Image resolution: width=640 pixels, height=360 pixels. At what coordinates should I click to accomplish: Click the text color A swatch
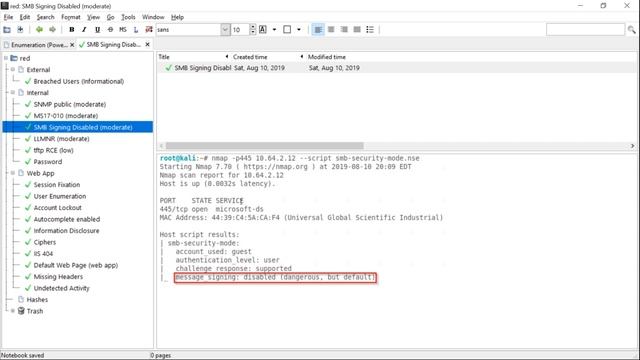tap(263, 29)
